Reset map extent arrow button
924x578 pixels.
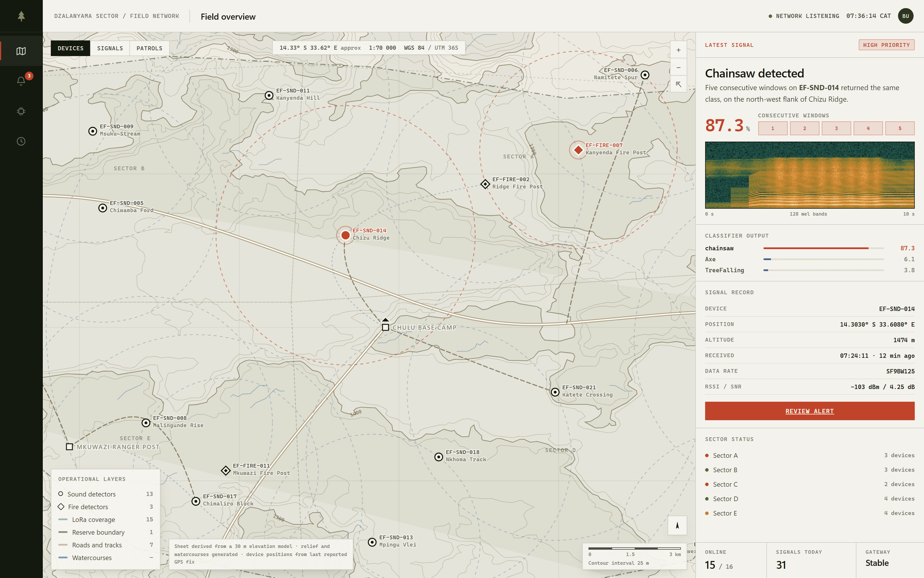679,84
